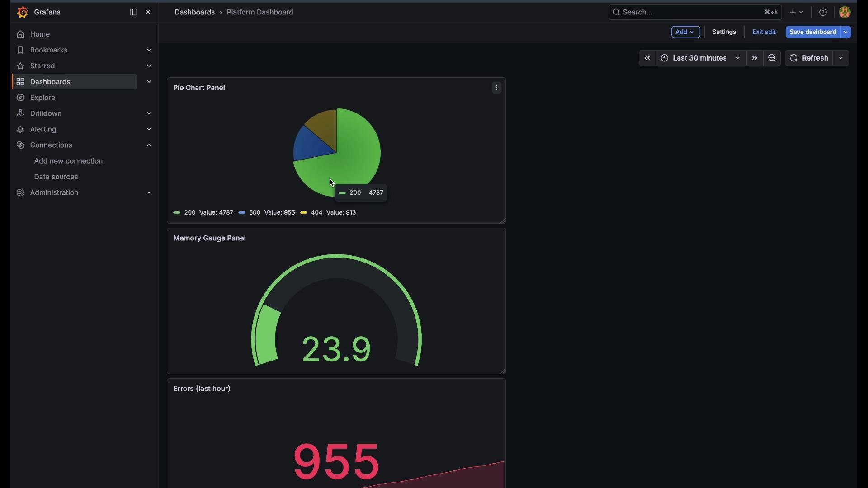Open the Starred section
The image size is (868, 488).
click(42, 66)
